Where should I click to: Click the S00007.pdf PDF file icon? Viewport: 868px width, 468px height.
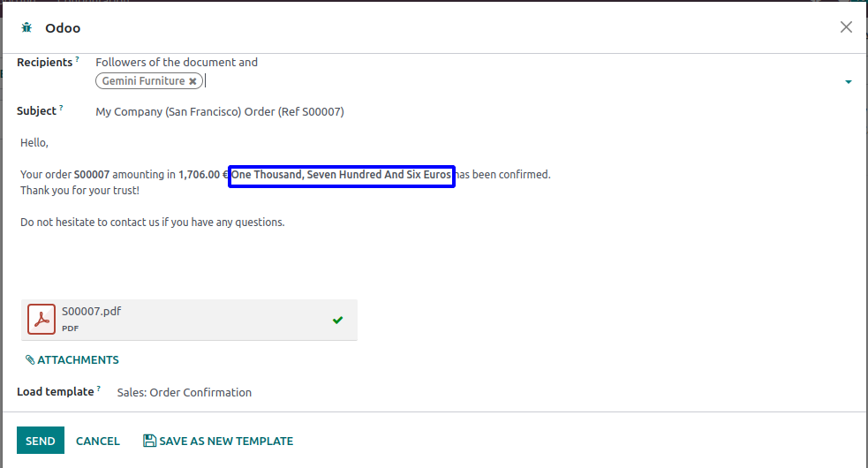[x=42, y=319]
